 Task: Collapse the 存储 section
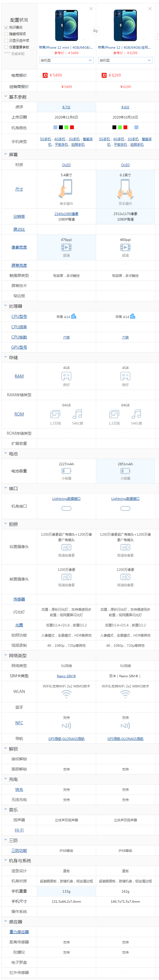6,357
